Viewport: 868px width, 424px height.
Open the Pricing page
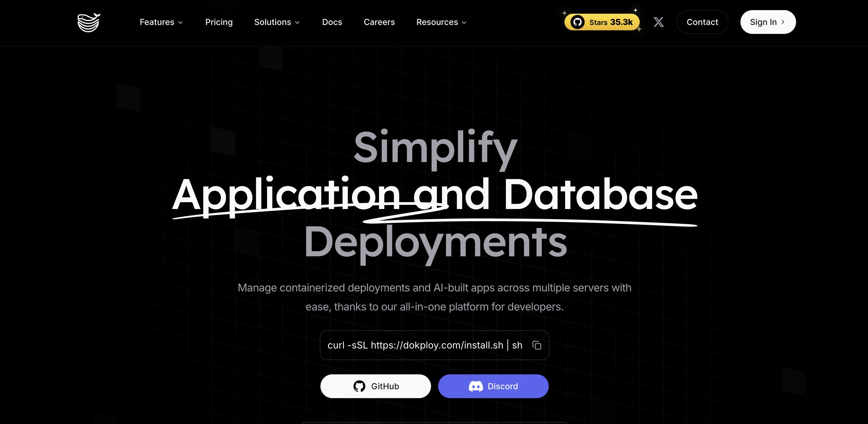point(219,22)
